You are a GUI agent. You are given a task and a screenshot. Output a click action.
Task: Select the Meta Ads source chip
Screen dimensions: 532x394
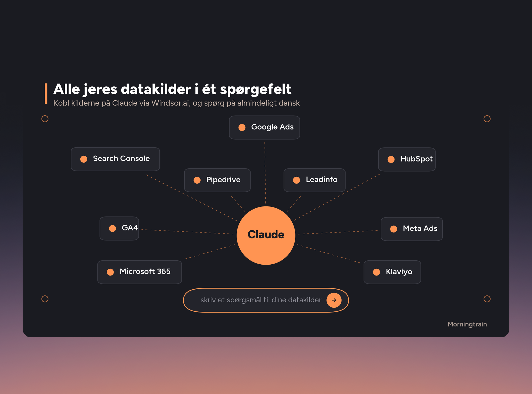coord(412,229)
